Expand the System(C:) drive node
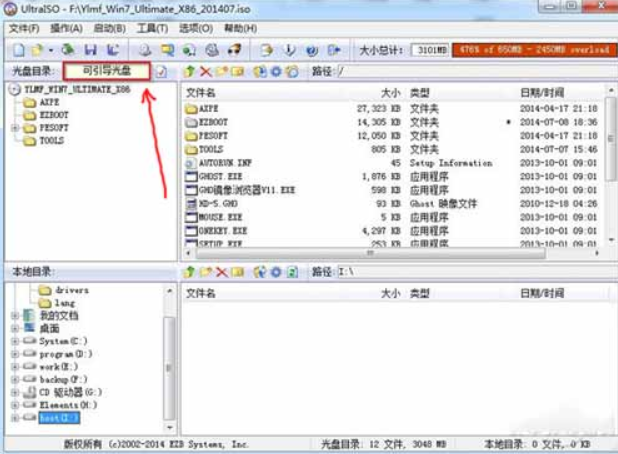The image size is (618, 454). coord(15,341)
